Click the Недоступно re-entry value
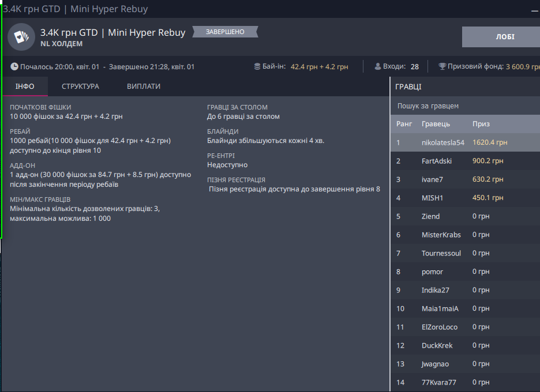The height and width of the screenshot is (392, 540). pos(227,165)
